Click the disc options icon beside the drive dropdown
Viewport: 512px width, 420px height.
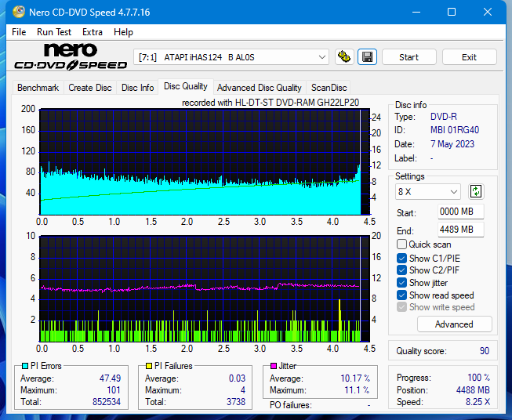[343, 57]
